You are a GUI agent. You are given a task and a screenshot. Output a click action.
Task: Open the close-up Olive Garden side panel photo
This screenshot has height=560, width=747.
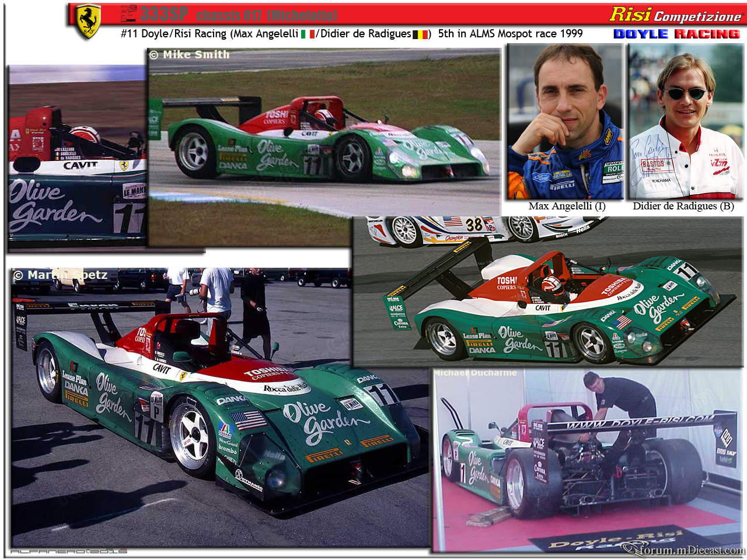pyautogui.click(x=77, y=157)
